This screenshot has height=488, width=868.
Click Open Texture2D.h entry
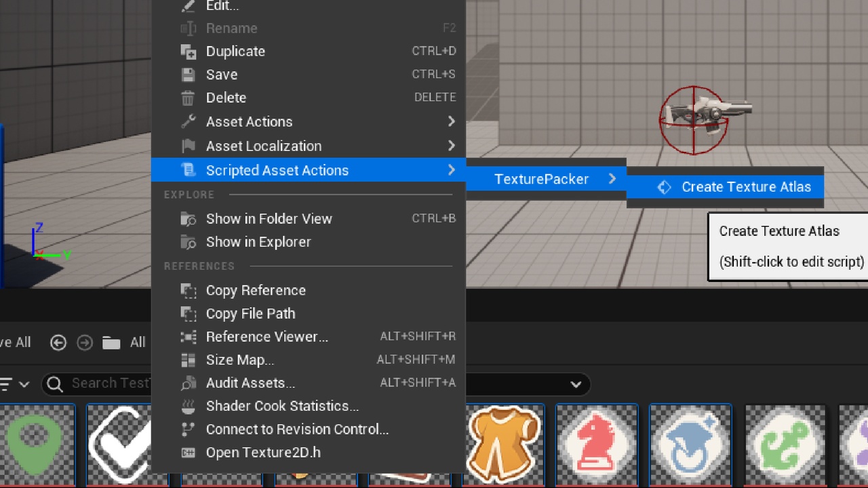[x=309, y=452]
